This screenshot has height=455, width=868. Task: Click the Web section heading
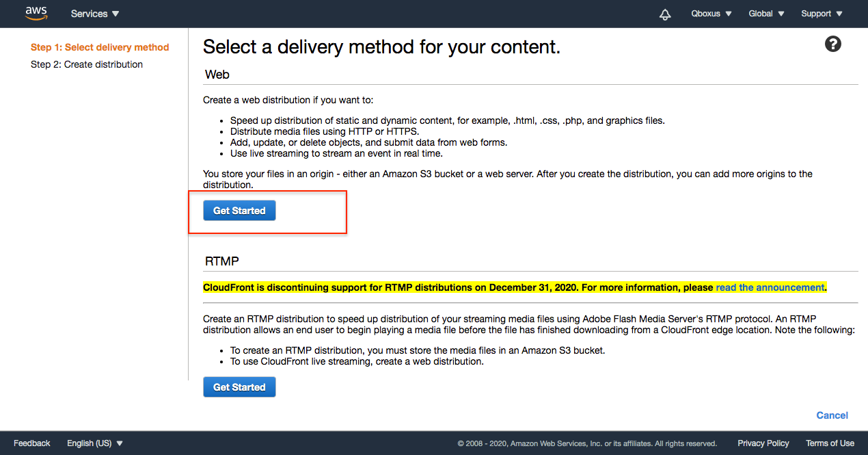click(x=217, y=75)
